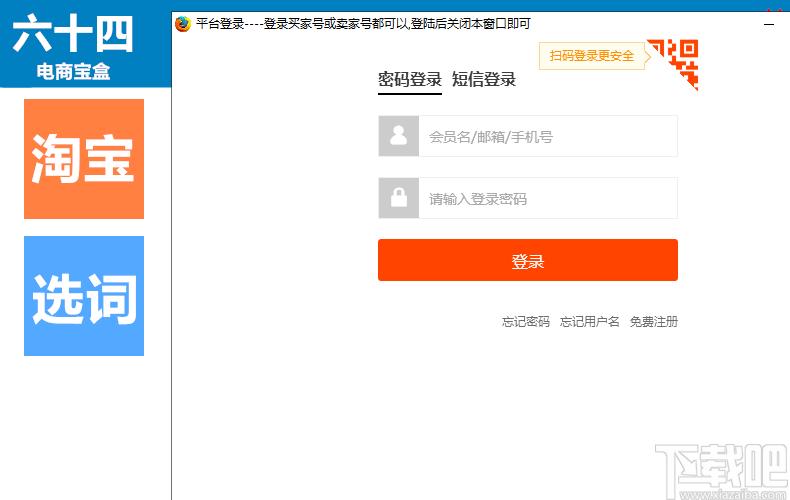Image resolution: width=790 pixels, height=500 pixels.
Task: Switch to the 短信登录 tab
Action: pos(484,80)
